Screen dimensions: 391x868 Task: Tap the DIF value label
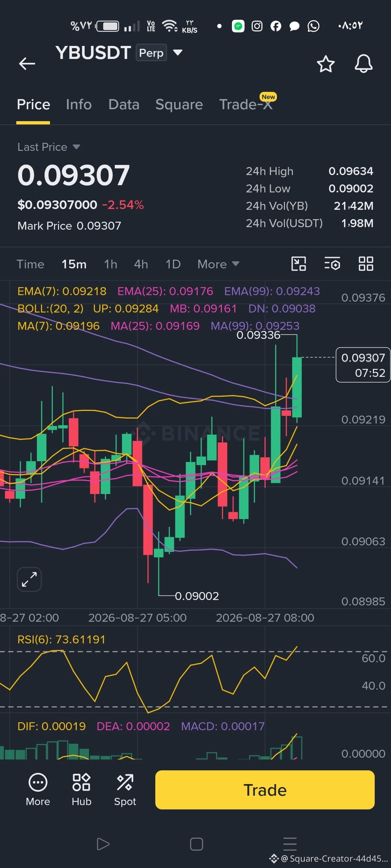[x=51, y=726]
